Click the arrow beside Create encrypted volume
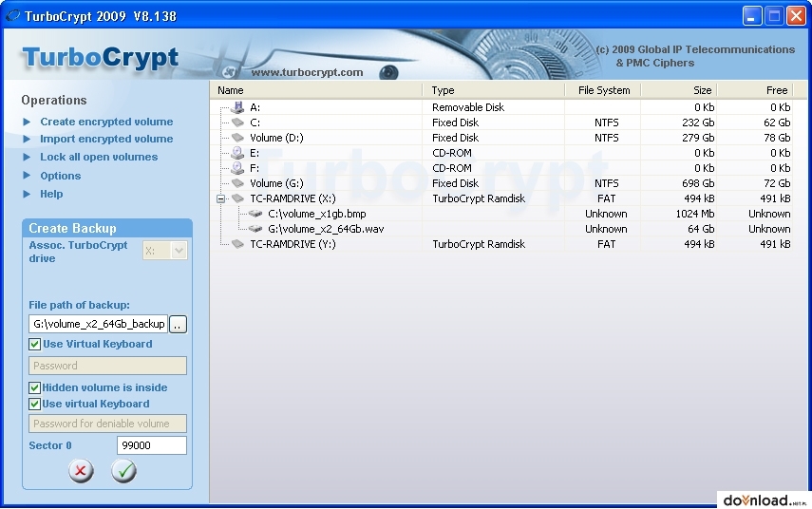The image size is (812, 509). [27, 122]
